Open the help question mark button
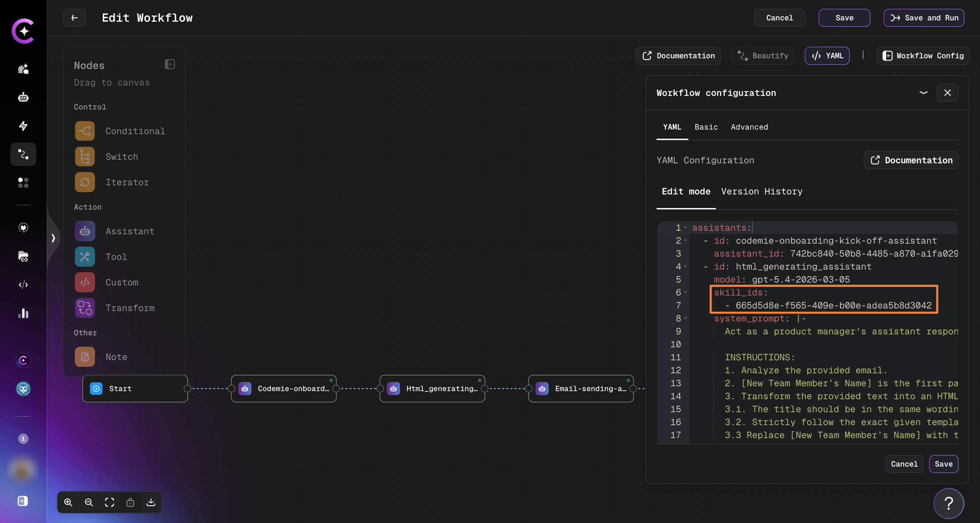980x523 pixels. [949, 504]
